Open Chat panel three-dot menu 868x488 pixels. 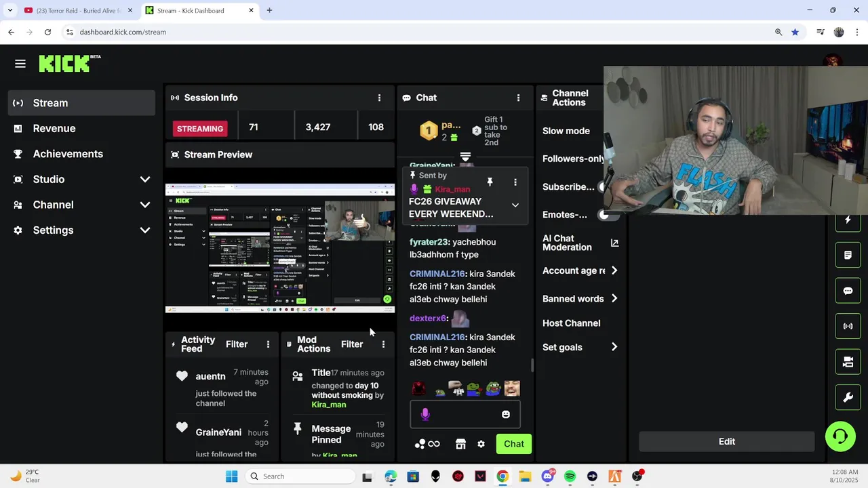518,98
